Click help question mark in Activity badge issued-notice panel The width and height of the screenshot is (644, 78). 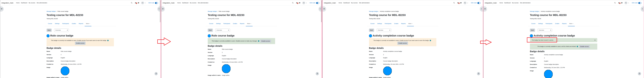tap(640, 74)
